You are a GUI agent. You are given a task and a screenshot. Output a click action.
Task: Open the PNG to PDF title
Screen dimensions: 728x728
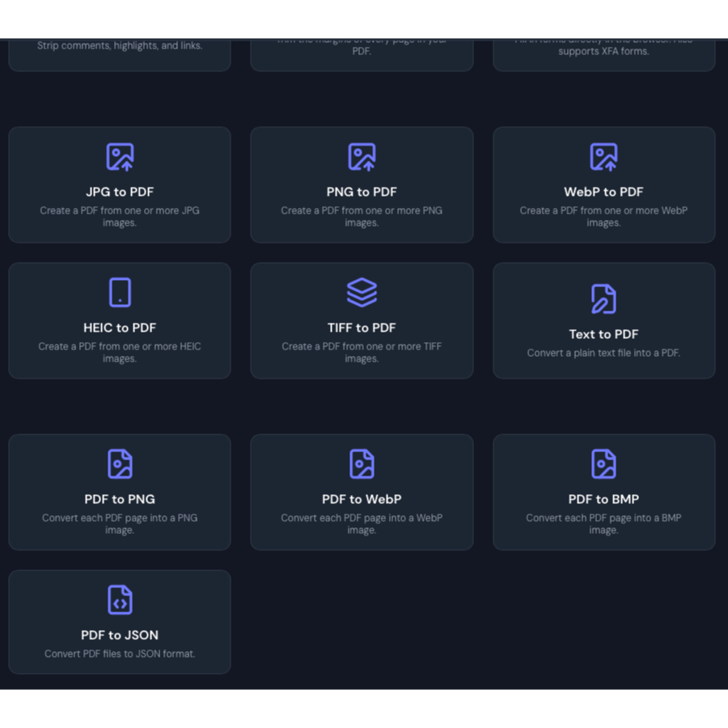click(x=362, y=192)
